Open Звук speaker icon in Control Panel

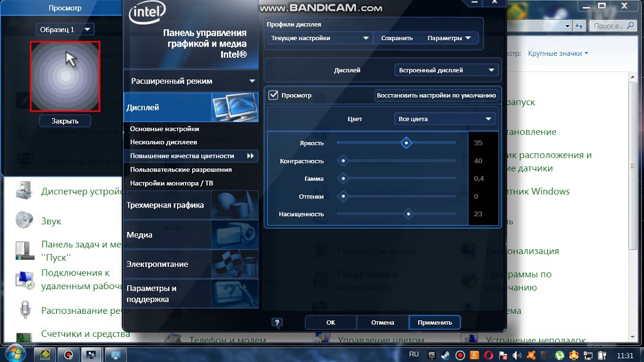click(24, 220)
